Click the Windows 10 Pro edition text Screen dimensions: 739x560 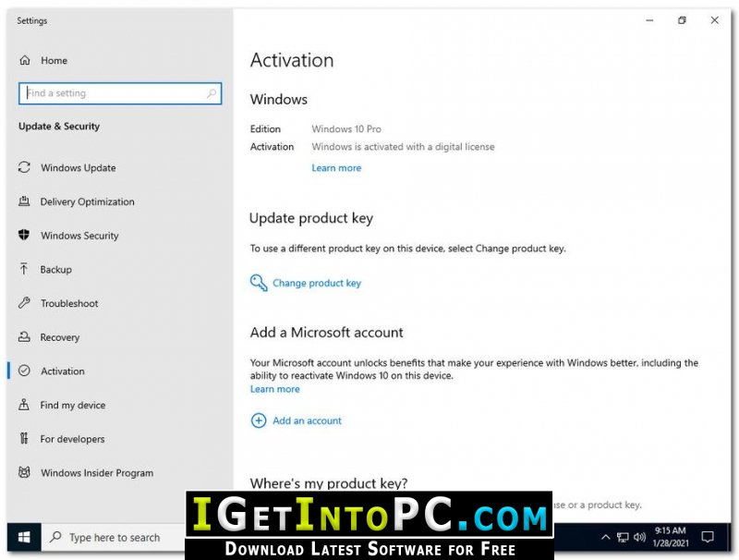[346, 128]
